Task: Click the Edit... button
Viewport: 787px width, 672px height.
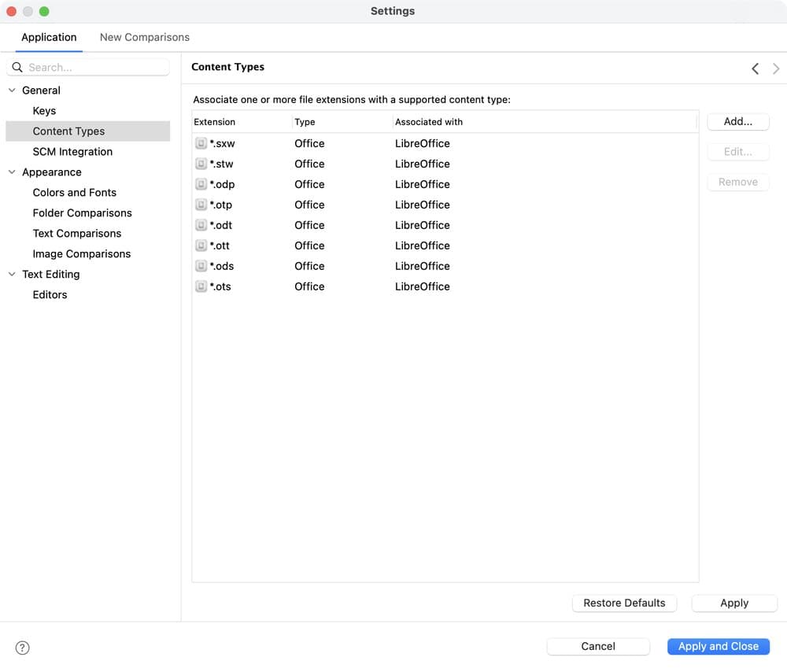Action: coord(738,152)
